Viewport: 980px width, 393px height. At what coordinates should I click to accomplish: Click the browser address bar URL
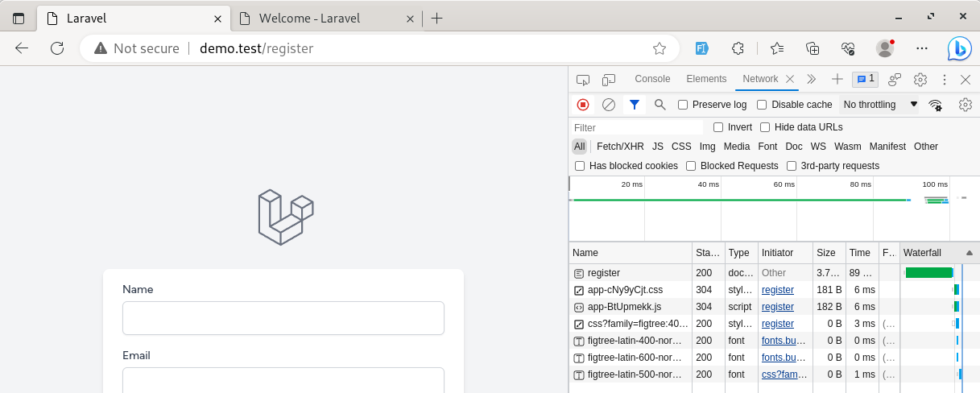click(x=257, y=48)
